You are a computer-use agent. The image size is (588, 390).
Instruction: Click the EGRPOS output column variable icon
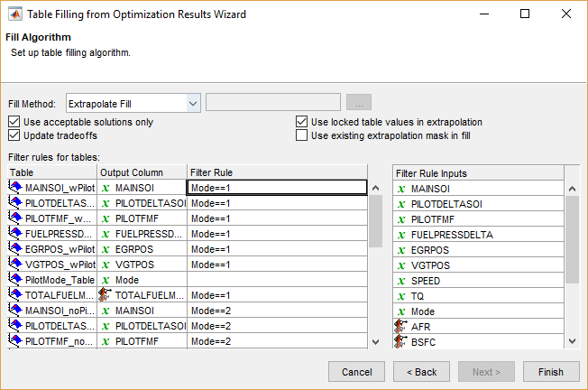pyautogui.click(x=106, y=249)
